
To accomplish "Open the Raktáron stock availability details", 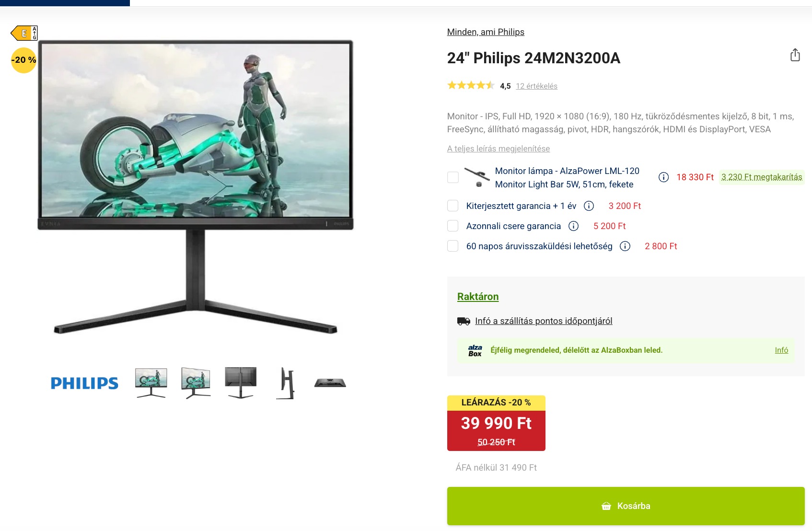I will 478,297.
